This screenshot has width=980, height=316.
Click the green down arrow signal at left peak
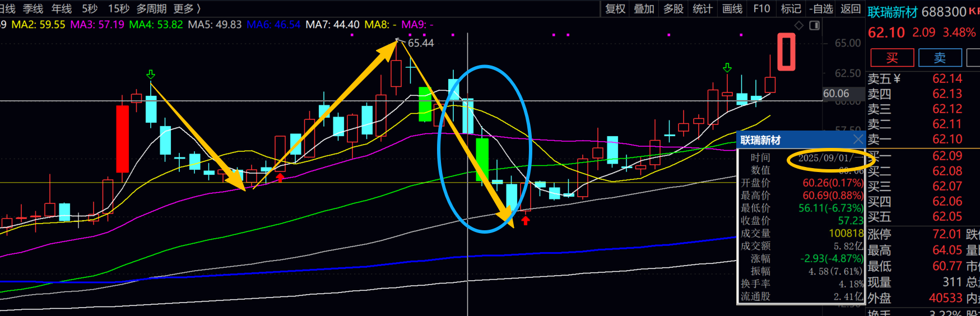click(151, 75)
